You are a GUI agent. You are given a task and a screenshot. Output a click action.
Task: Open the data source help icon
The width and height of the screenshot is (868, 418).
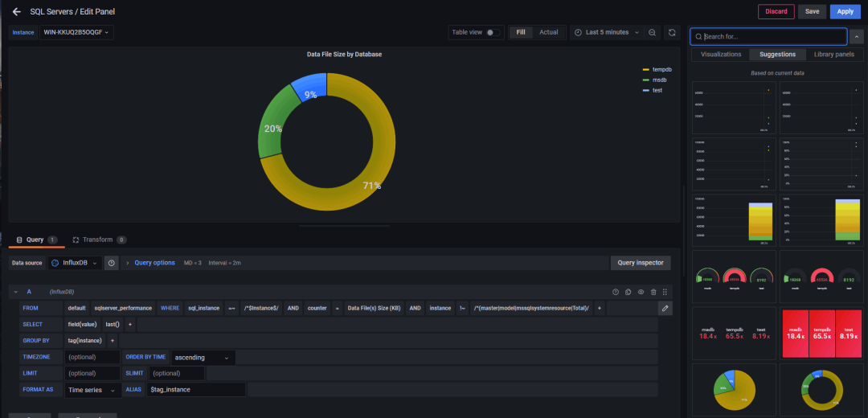pyautogui.click(x=111, y=263)
